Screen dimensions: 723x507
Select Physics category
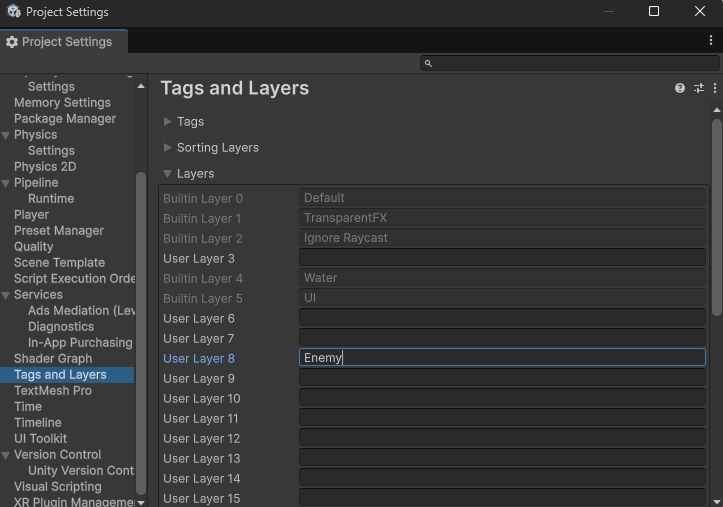pyautogui.click(x=36, y=135)
